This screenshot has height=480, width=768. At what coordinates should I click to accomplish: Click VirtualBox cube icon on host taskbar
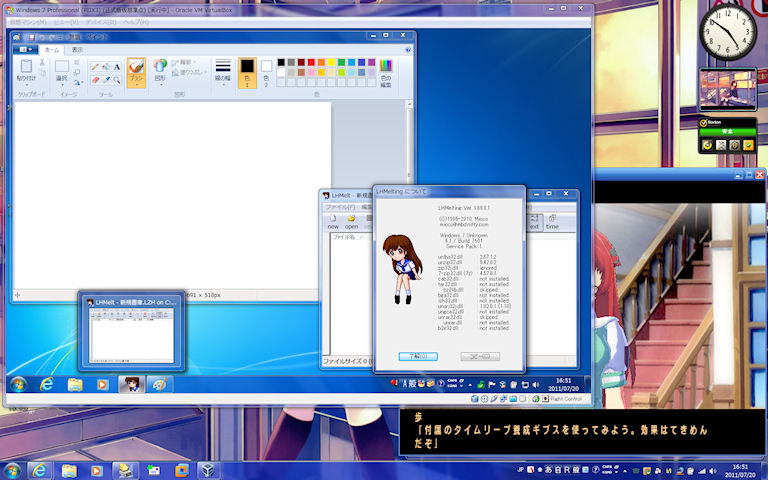tap(208, 471)
